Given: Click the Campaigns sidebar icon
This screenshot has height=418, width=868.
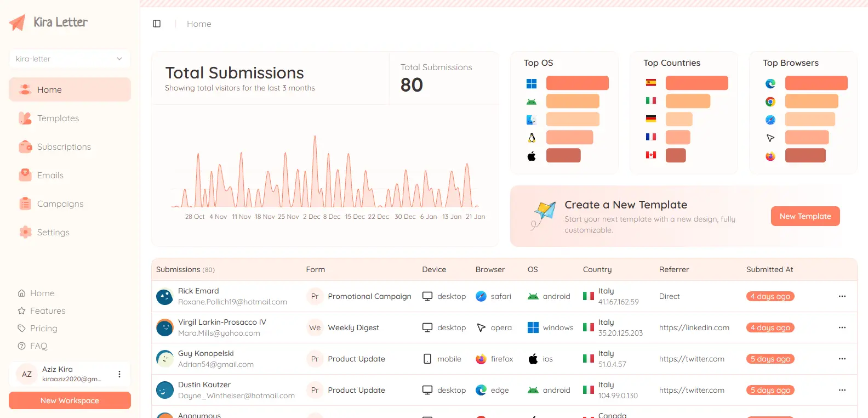Looking at the screenshot, I should (x=25, y=204).
